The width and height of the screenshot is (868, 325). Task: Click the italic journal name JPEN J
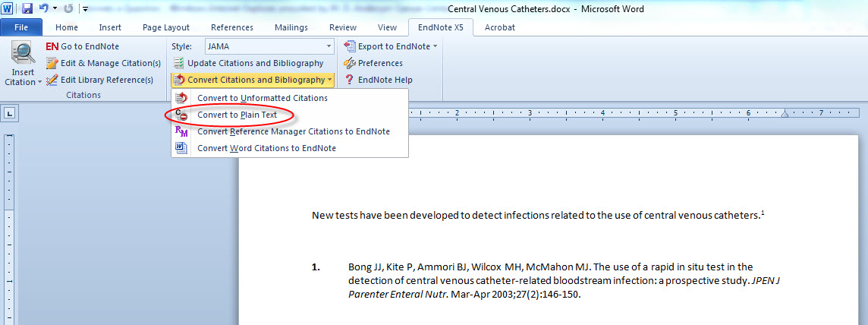tap(765, 281)
